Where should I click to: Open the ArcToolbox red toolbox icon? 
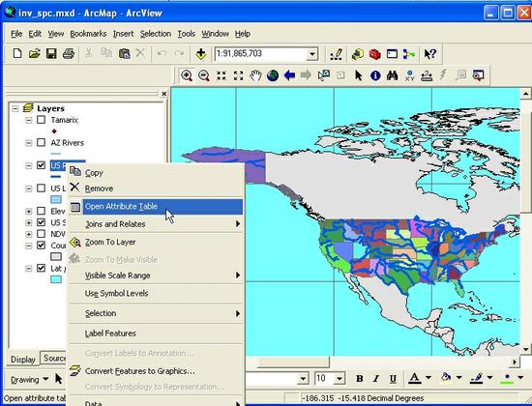pyautogui.click(x=375, y=54)
